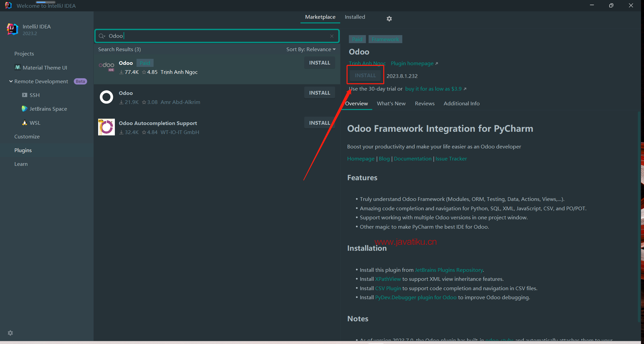
Task: Open the Sort By Relevance dropdown
Action: coord(310,49)
